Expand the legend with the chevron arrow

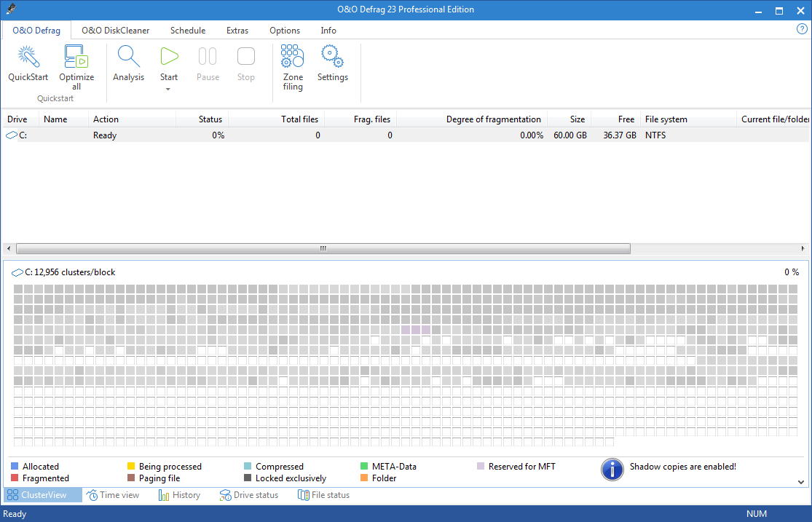(x=801, y=482)
